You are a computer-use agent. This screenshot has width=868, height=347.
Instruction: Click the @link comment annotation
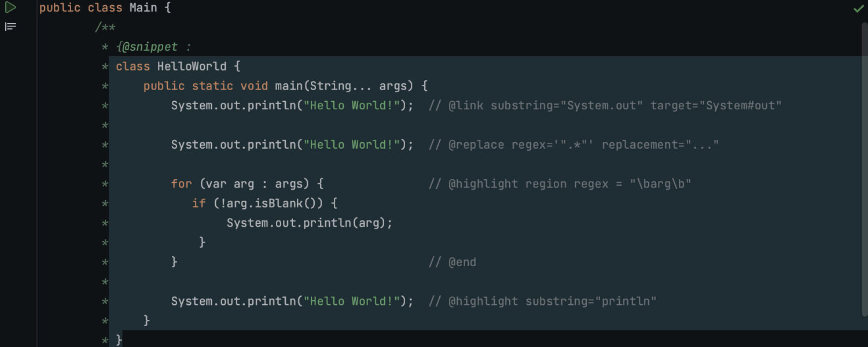coord(468,105)
